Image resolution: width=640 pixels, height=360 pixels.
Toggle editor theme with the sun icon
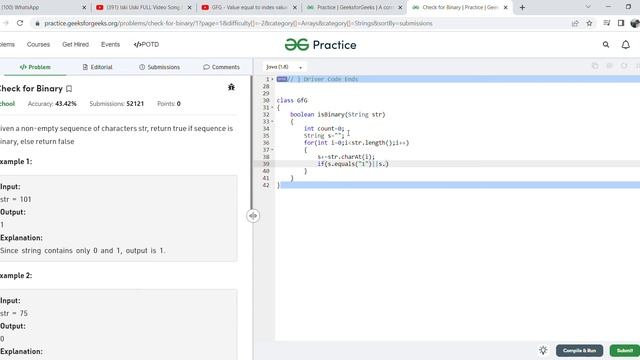pyautogui.click(x=543, y=350)
